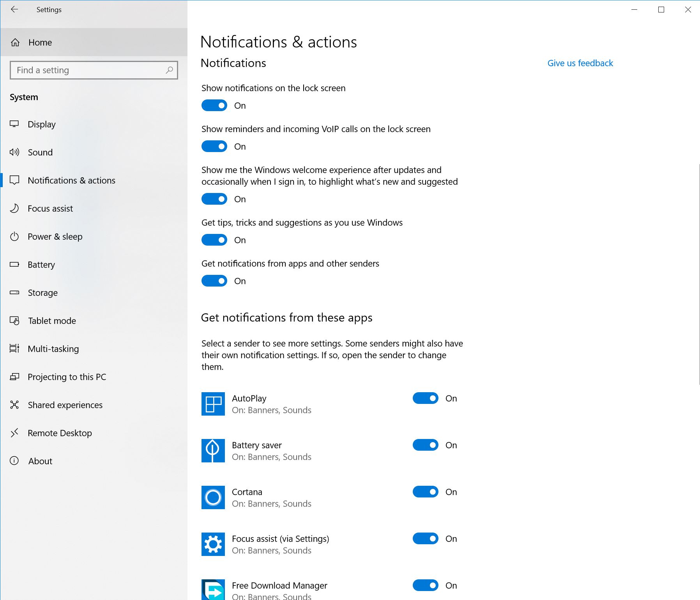Image resolution: width=700 pixels, height=600 pixels.
Task: Click the Power & sleep icon
Action: click(14, 236)
